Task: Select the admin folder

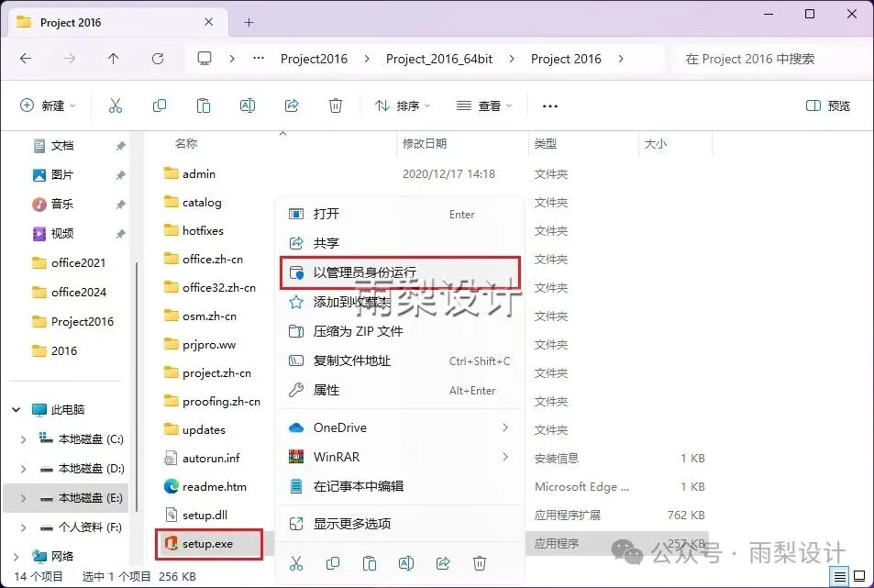Action: (190, 174)
